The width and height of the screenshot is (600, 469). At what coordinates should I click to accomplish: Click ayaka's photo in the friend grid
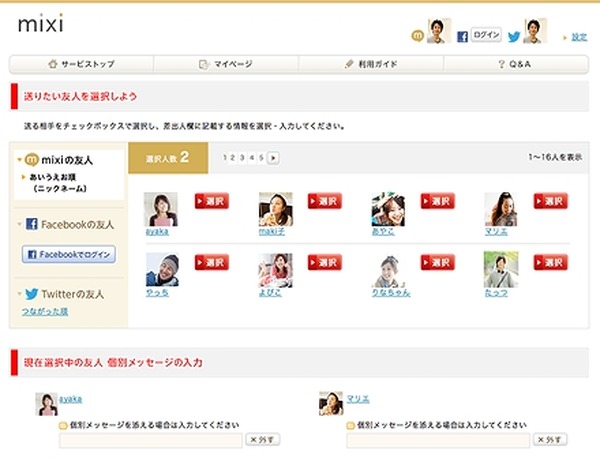[161, 209]
